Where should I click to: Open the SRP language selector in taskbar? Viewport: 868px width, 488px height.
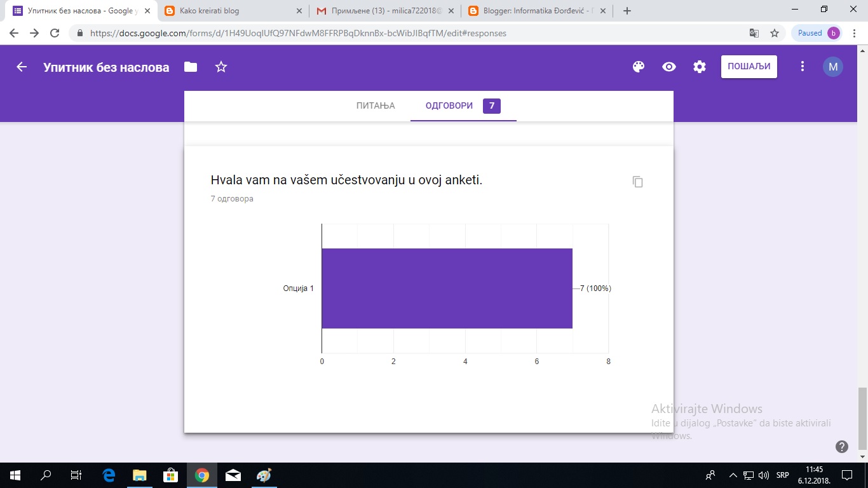pos(783,475)
